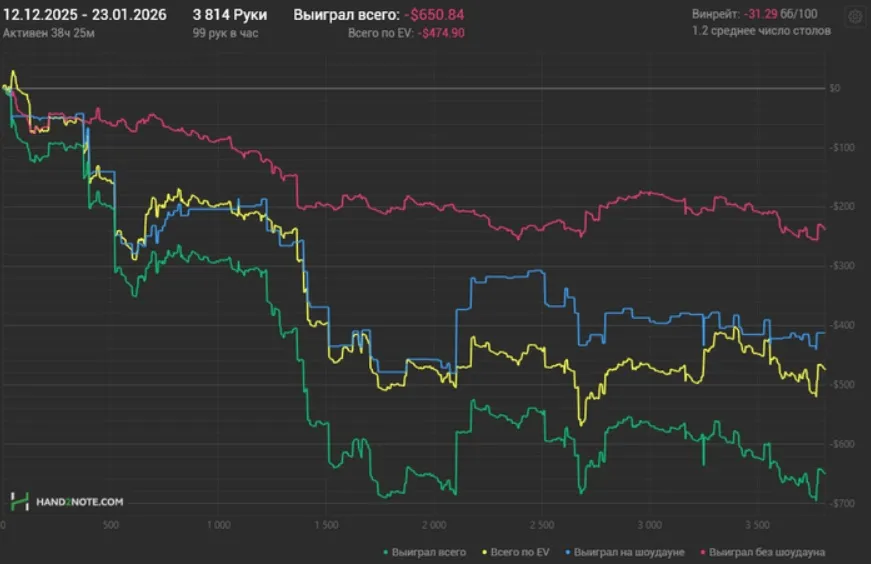Screen dimensions: 871x564
Task: Click the HAND2NOTE.COM link text
Action: [78, 501]
